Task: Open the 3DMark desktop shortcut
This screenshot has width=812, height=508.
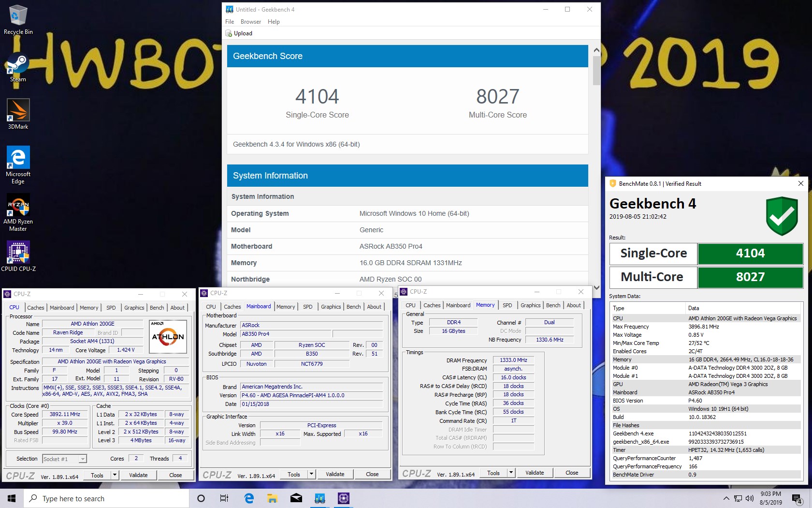Action: tap(18, 114)
